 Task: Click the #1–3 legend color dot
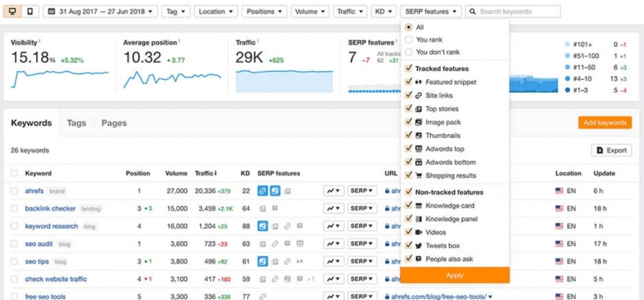point(568,91)
